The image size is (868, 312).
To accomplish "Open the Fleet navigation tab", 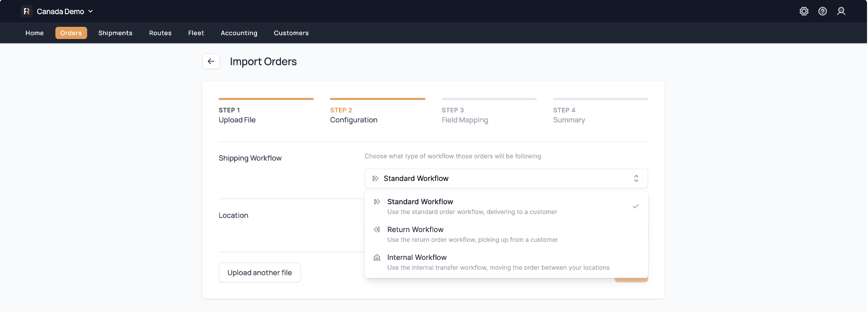I will (x=196, y=33).
